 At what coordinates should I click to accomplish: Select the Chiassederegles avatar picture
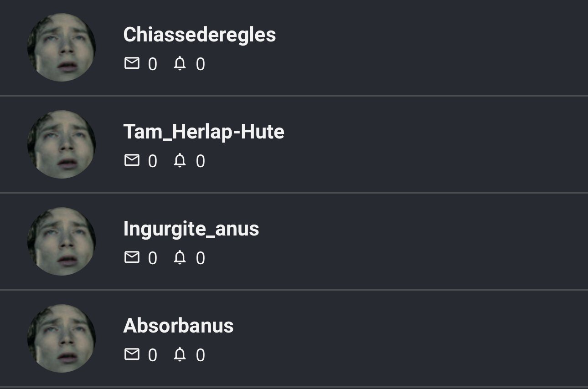point(62,47)
